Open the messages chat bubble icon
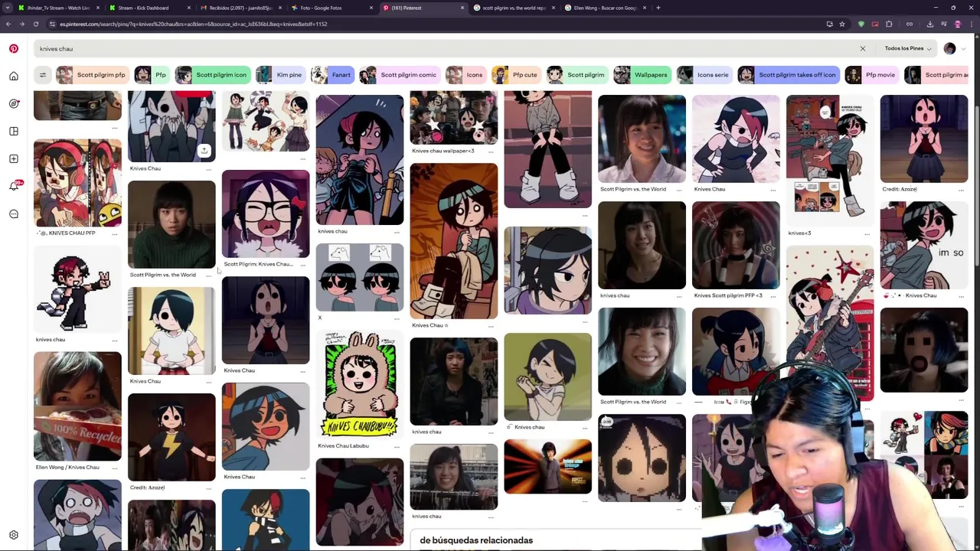 (14, 214)
